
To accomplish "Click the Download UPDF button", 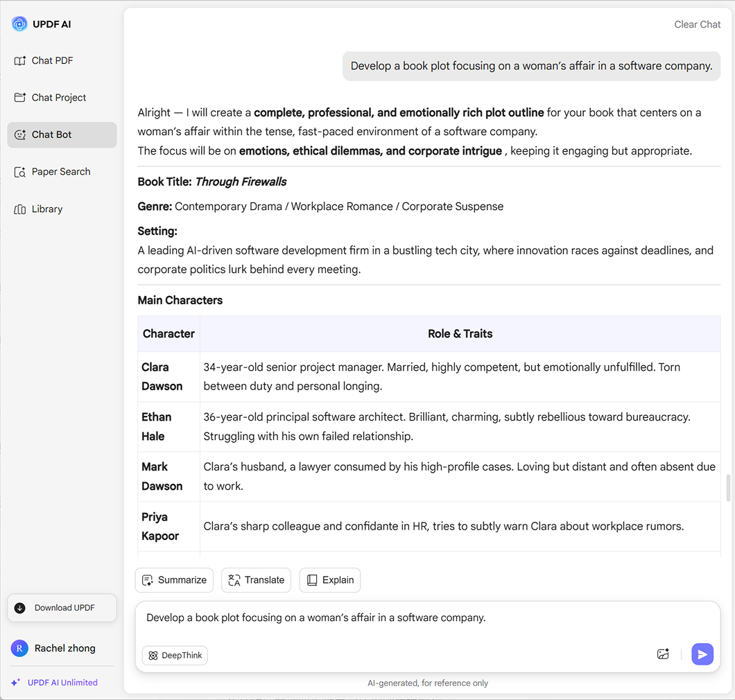I will pos(62,608).
